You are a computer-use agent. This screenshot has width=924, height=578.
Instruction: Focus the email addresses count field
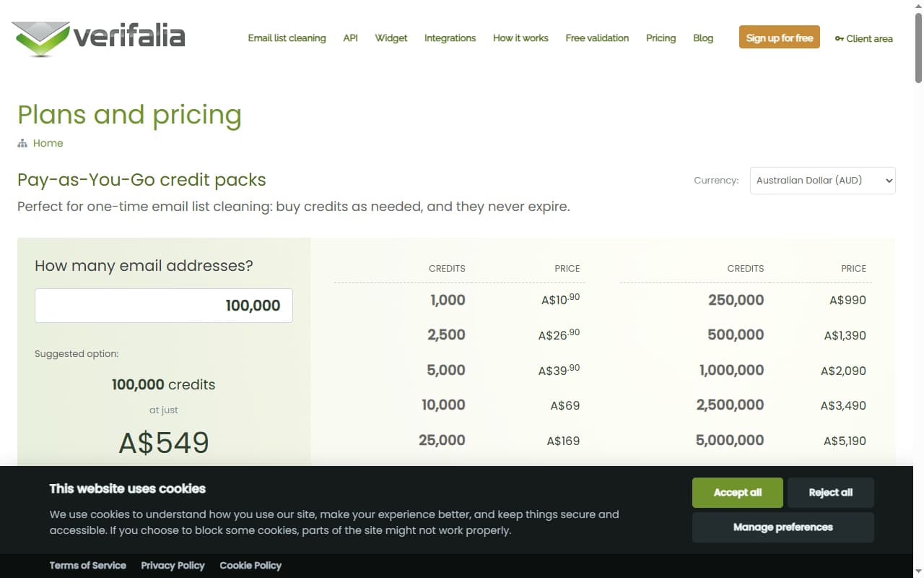(x=164, y=306)
